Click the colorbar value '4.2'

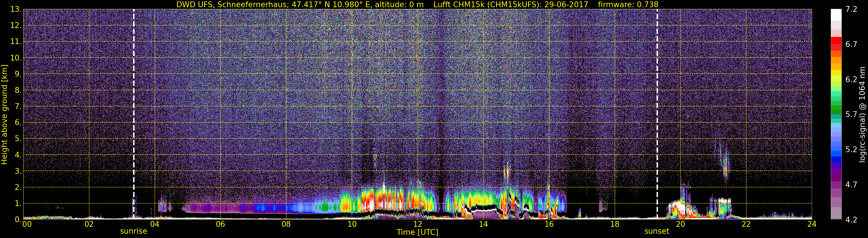(x=851, y=220)
